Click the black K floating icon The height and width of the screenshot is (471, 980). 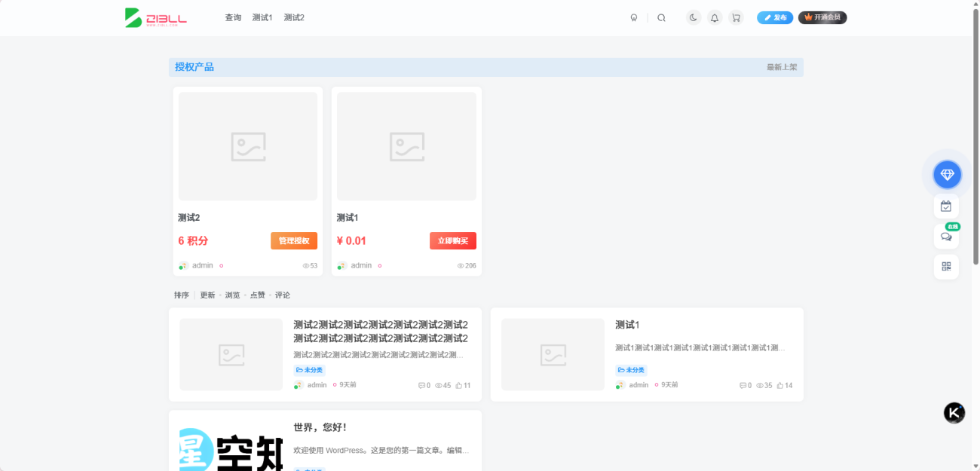(x=954, y=413)
